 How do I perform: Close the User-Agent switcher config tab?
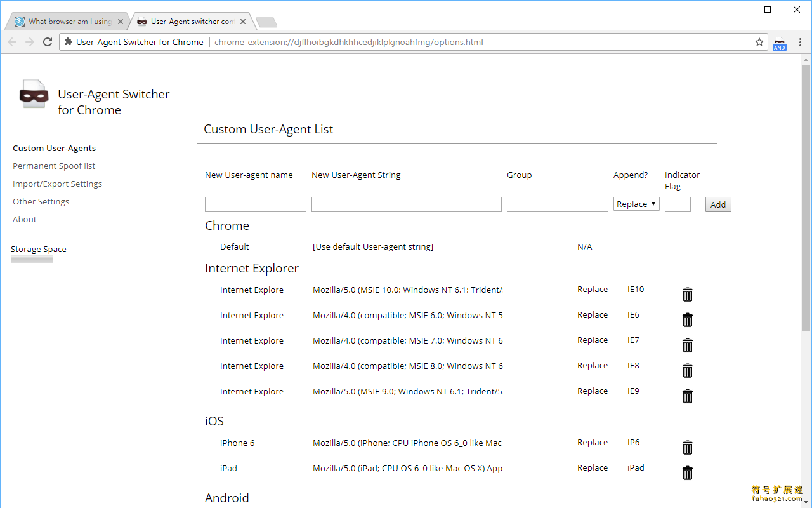click(x=243, y=22)
